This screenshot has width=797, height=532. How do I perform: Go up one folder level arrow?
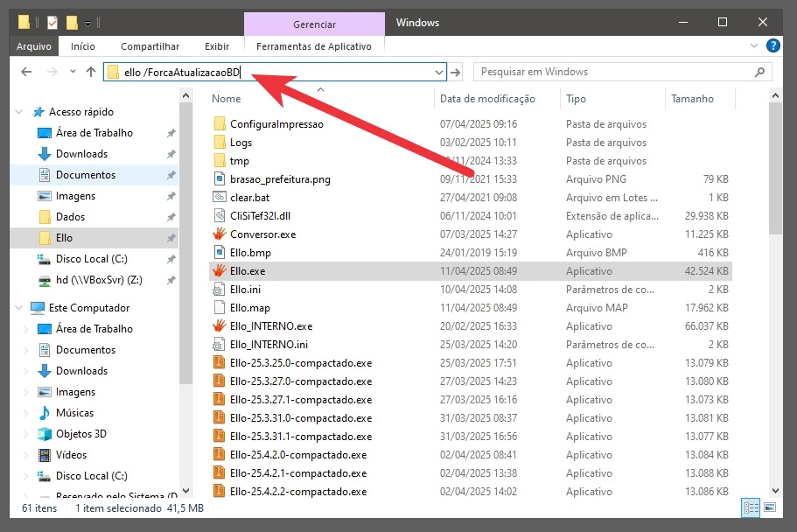coord(91,72)
